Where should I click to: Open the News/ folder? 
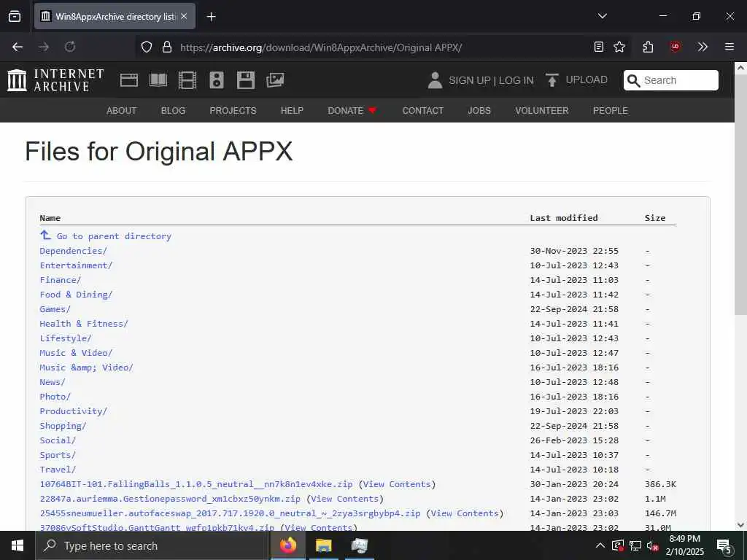click(x=53, y=382)
